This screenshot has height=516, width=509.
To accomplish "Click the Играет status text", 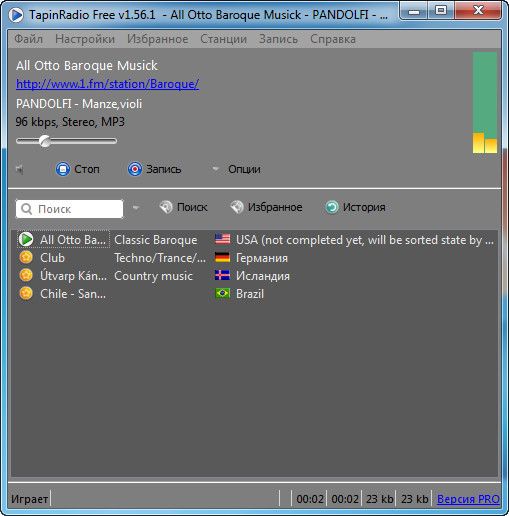I will tap(30, 499).
